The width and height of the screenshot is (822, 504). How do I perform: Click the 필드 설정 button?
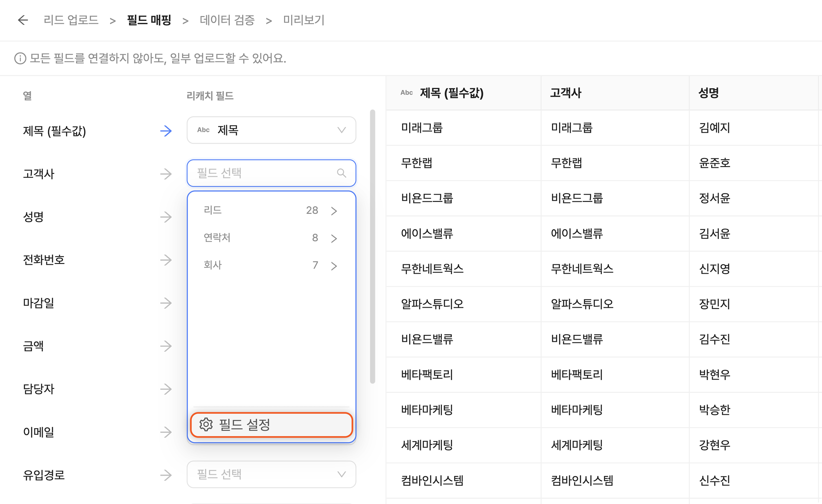(271, 424)
